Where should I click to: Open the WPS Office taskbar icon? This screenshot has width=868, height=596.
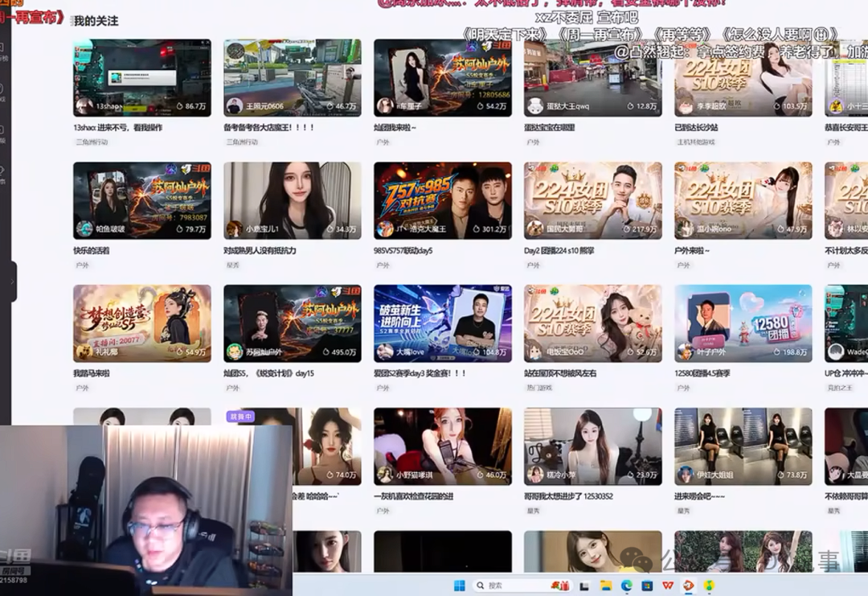pos(668,586)
